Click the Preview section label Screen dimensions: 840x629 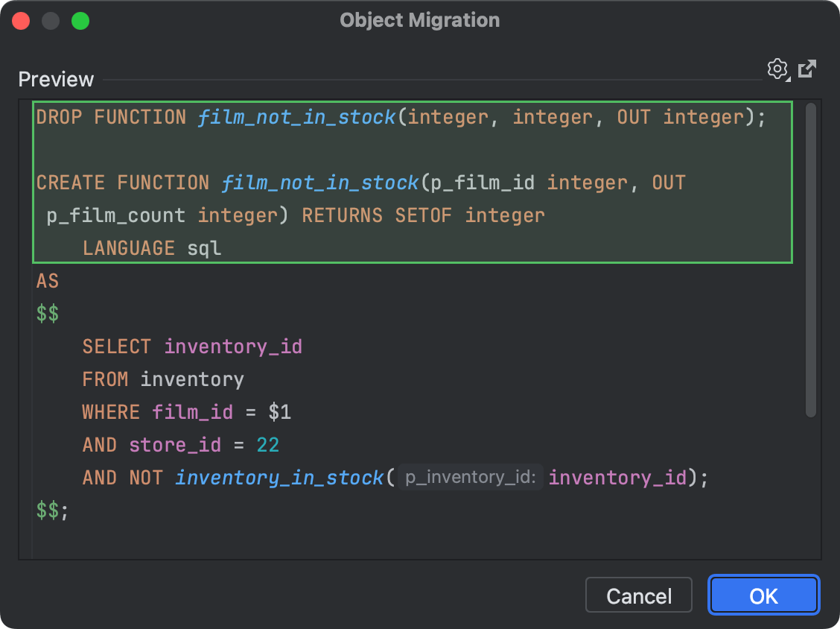click(x=56, y=80)
